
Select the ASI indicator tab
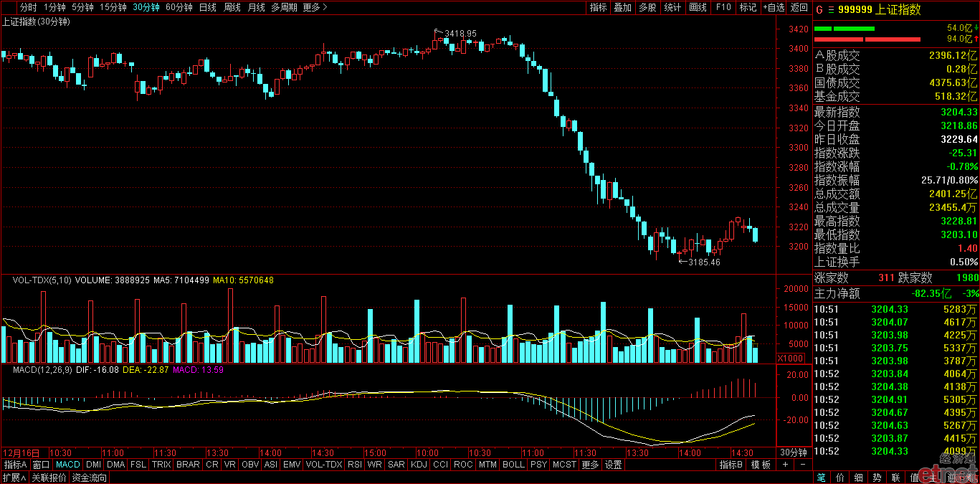tap(270, 465)
